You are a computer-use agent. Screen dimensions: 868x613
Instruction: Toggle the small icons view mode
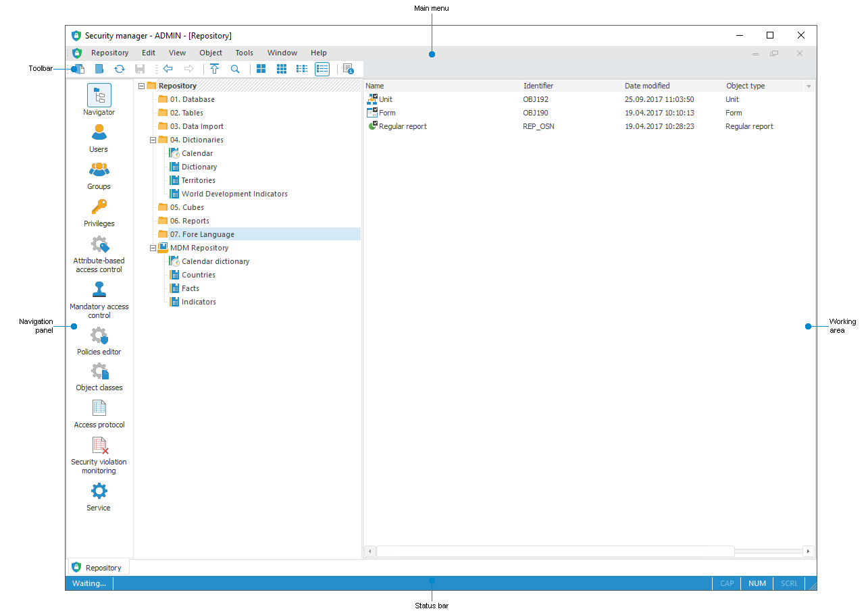(x=281, y=68)
